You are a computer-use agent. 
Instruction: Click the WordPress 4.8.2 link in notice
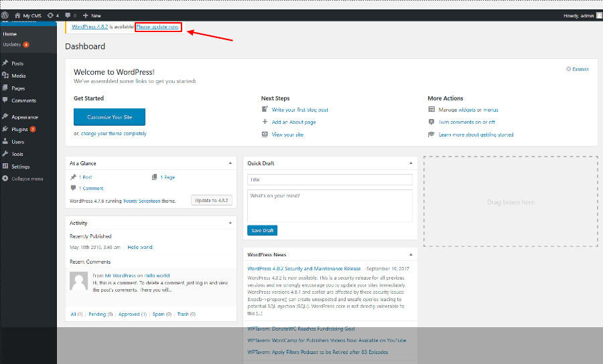coord(90,27)
